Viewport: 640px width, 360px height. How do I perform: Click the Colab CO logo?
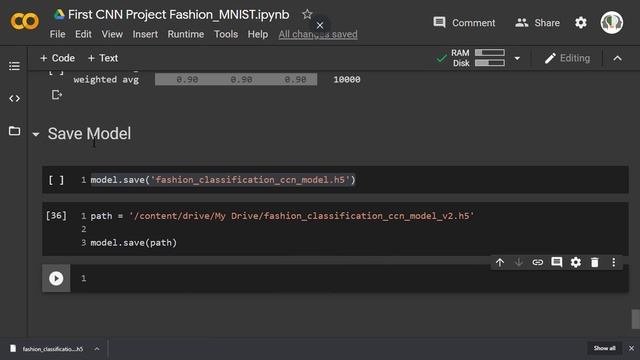(x=24, y=21)
